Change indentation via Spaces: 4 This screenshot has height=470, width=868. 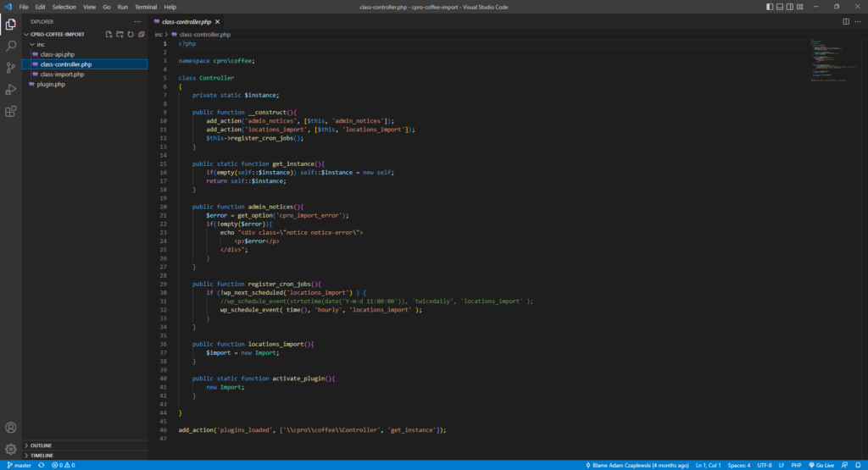point(739,465)
